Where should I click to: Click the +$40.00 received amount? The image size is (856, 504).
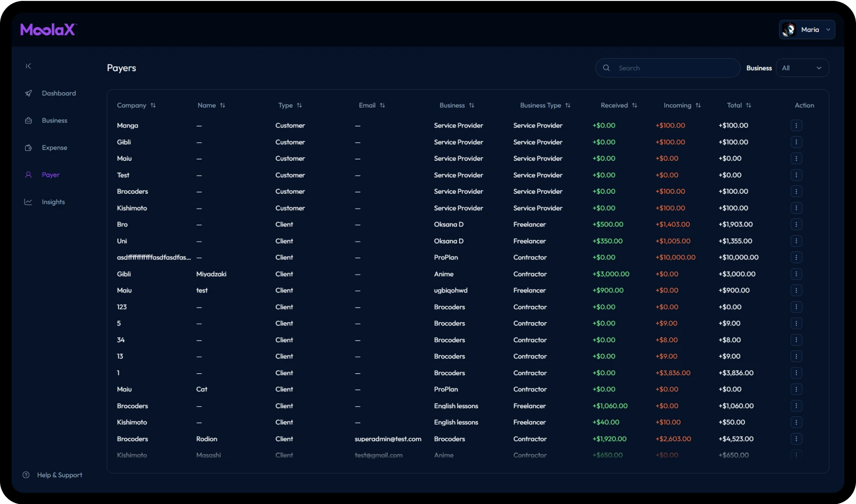coord(606,423)
